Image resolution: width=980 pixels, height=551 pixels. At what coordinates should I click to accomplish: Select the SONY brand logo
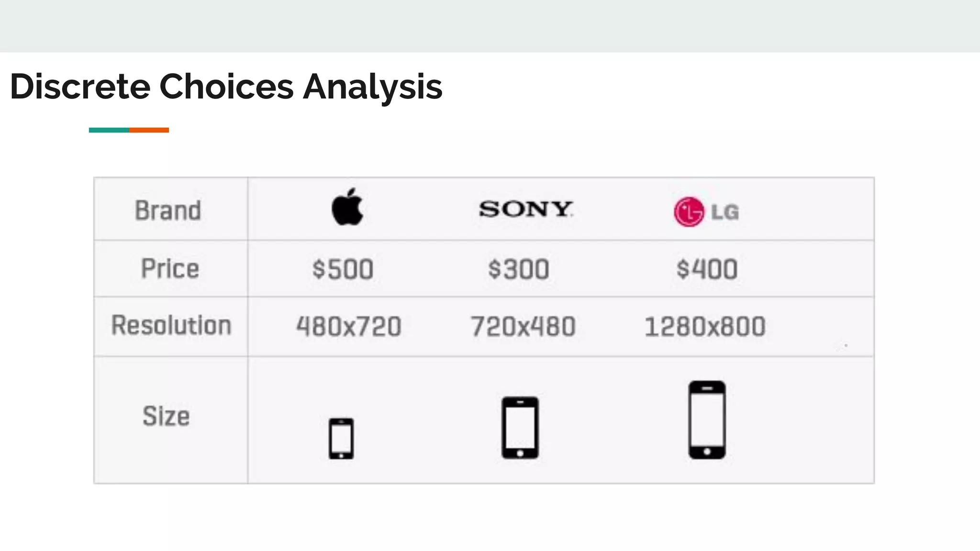click(525, 209)
